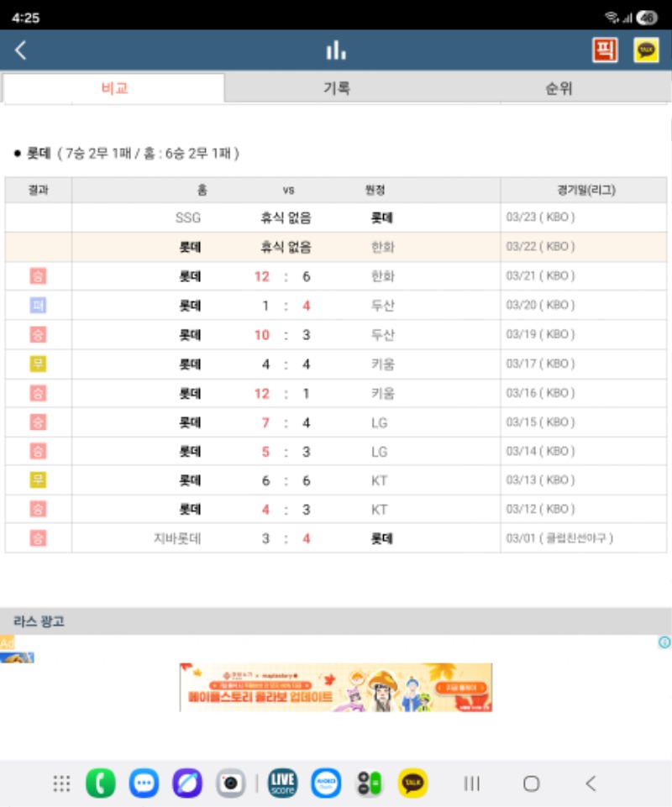
Task: Share via KakaoTalk icon in header
Action: pos(646,50)
